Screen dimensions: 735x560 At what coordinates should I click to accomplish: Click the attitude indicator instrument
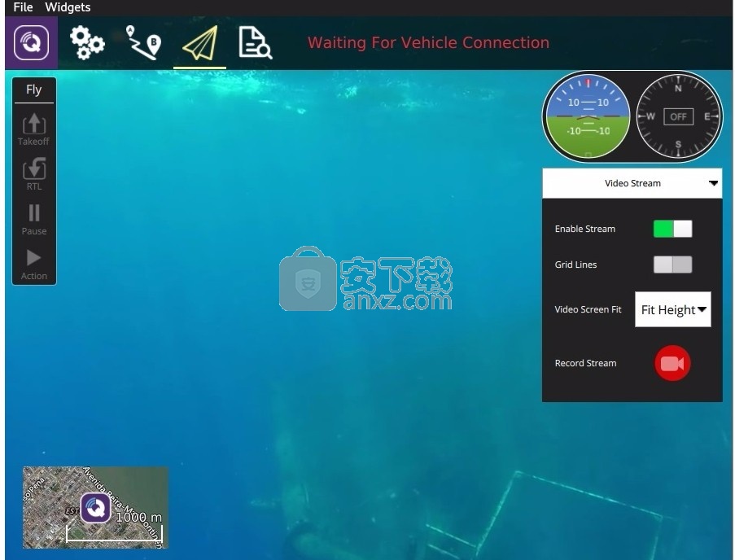pyautogui.click(x=588, y=116)
